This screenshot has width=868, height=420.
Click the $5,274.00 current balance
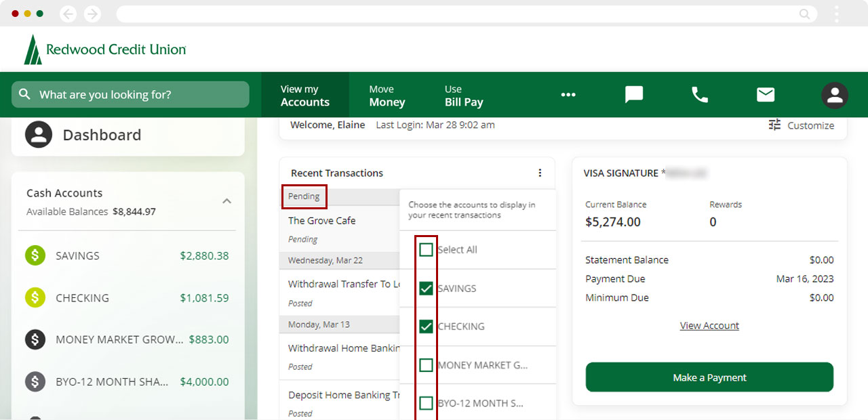click(x=613, y=222)
